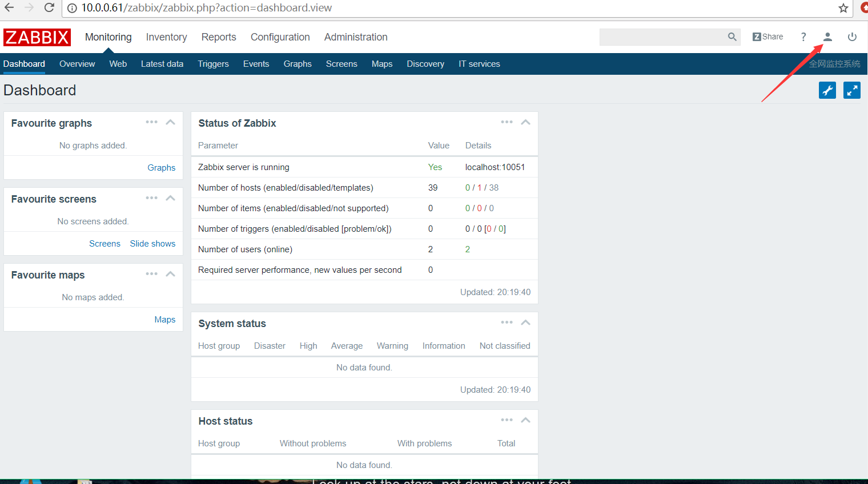868x484 pixels.
Task: Collapse the Favourite screens widget
Action: tap(170, 198)
